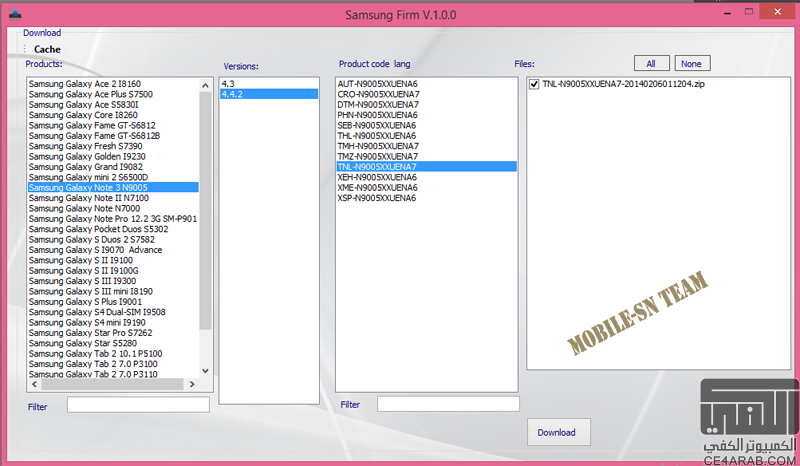This screenshot has height=466, width=800.
Task: Select Samsung Galaxy Fame GT-S6812
Action: [x=113, y=125]
